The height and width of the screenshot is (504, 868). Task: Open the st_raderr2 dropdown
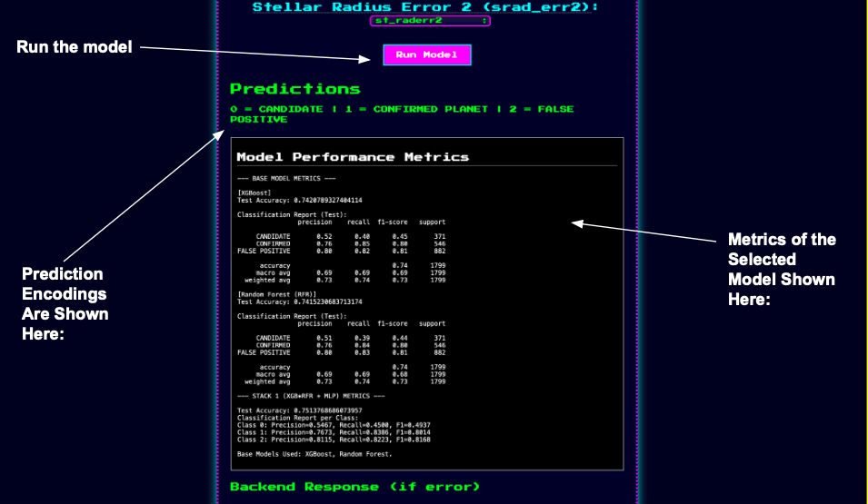pyautogui.click(x=430, y=21)
